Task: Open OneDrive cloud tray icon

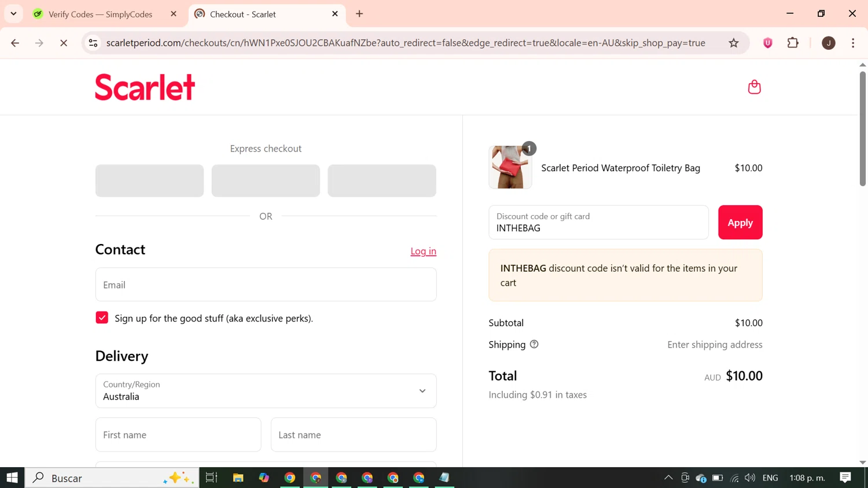Action: (701, 478)
